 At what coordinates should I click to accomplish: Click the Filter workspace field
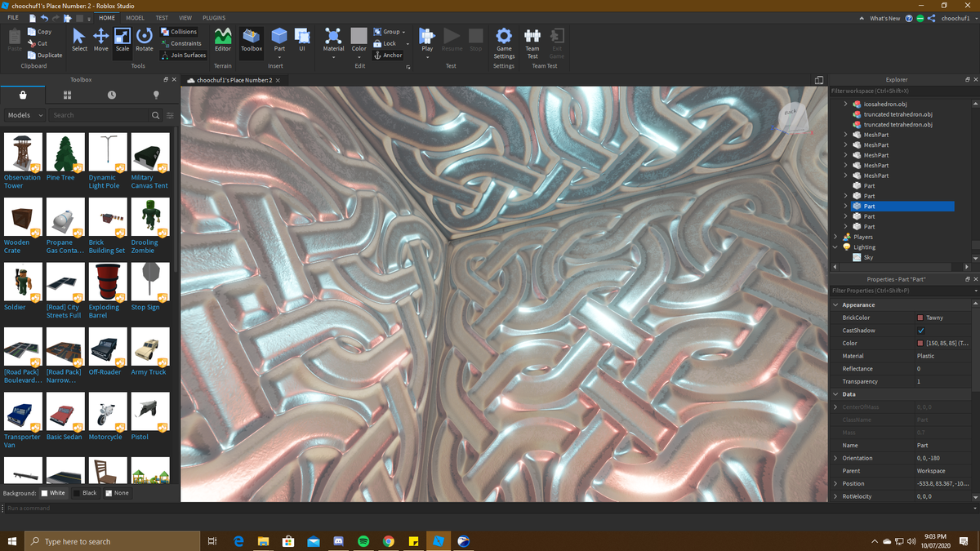tap(902, 91)
